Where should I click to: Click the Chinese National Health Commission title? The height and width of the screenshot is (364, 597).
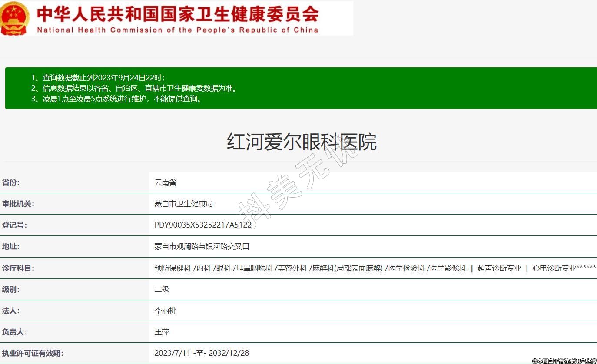tap(178, 14)
